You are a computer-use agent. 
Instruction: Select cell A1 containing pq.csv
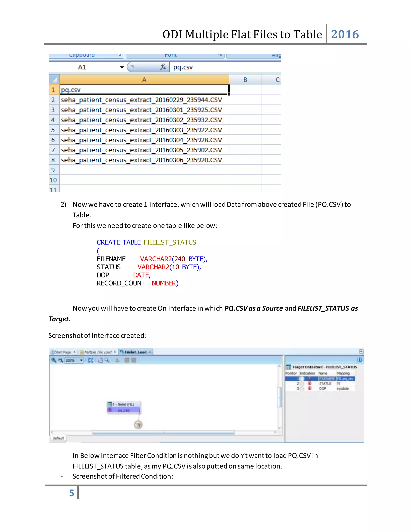click(x=144, y=90)
